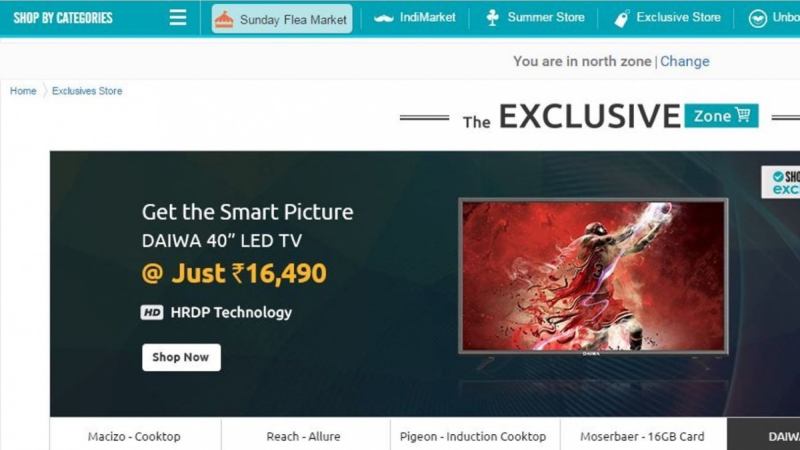
Task: Click the IndiMarket mustache icon
Action: pyautogui.click(x=384, y=18)
